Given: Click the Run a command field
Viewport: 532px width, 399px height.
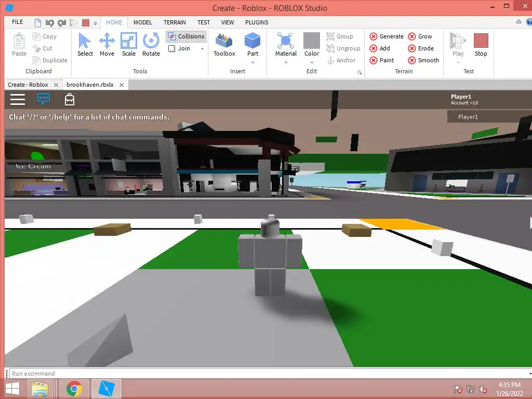Looking at the screenshot, I should coord(268,374).
